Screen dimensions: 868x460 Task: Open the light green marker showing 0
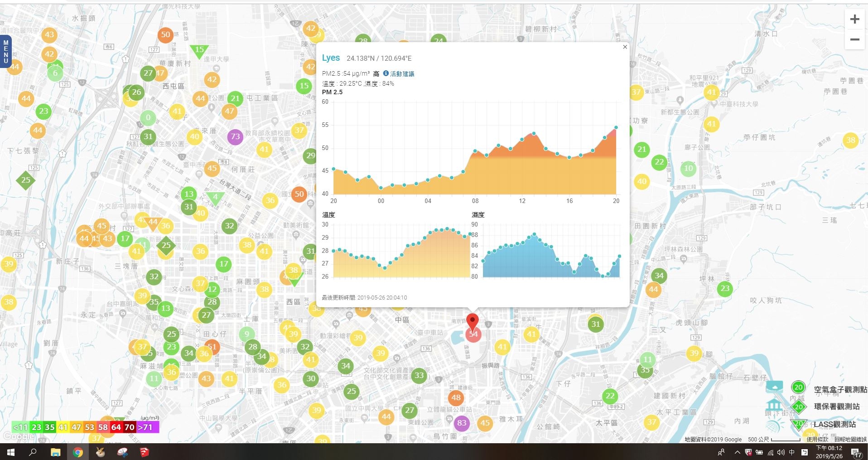click(x=148, y=118)
